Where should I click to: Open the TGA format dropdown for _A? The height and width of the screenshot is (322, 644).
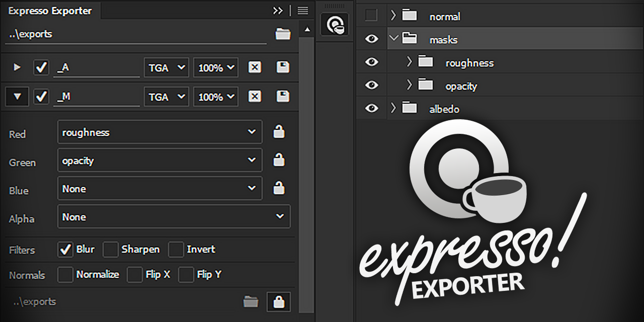pyautogui.click(x=166, y=67)
